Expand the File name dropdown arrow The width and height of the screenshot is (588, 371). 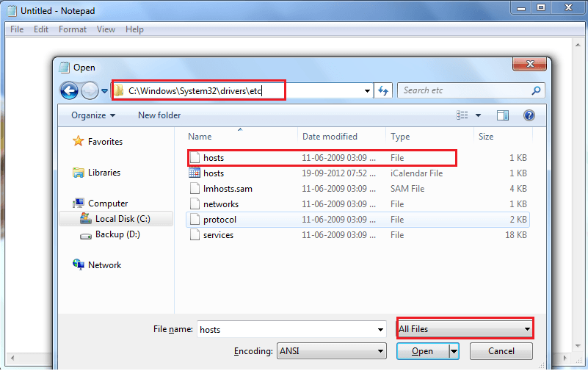point(381,329)
